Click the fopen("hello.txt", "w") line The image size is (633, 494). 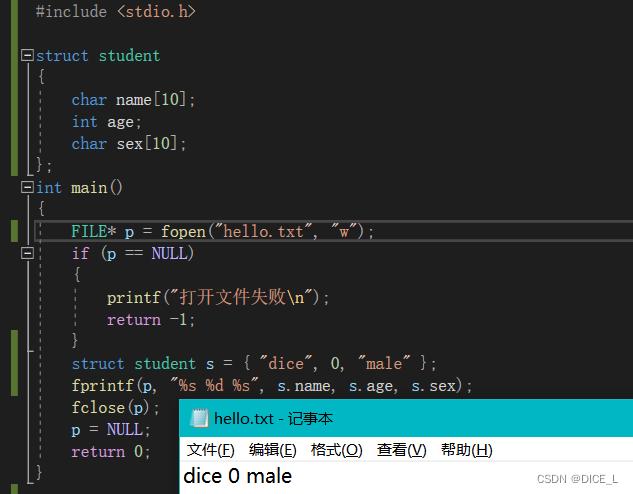[x=222, y=231]
